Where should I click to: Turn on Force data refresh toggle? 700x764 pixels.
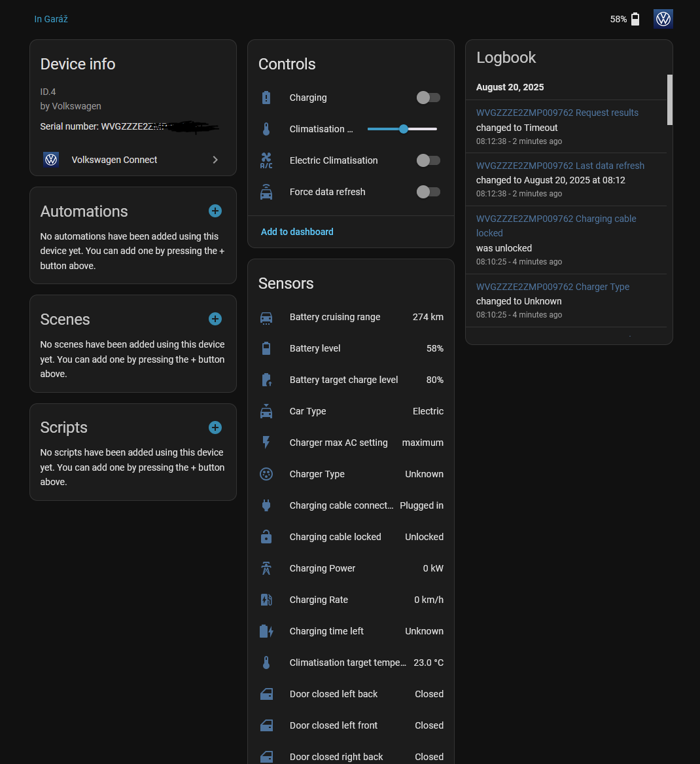pyautogui.click(x=429, y=192)
